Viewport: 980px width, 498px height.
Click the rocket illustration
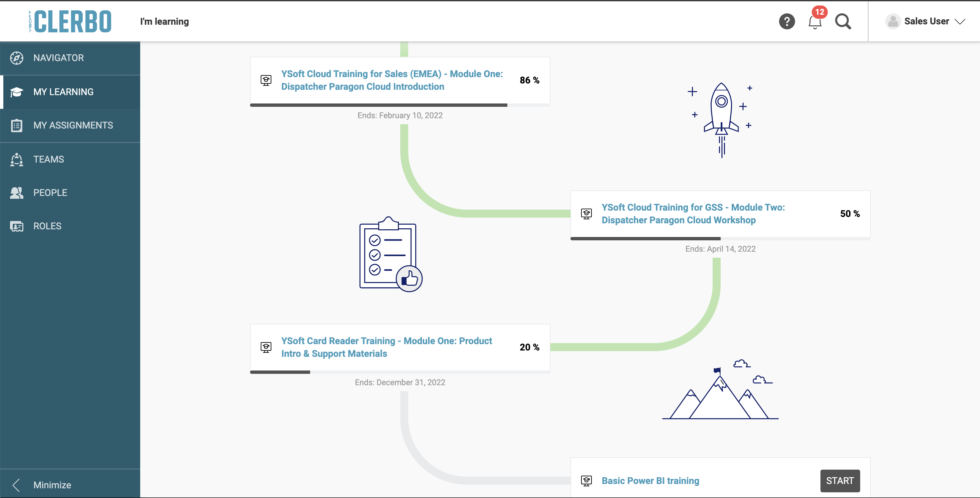tap(721, 119)
